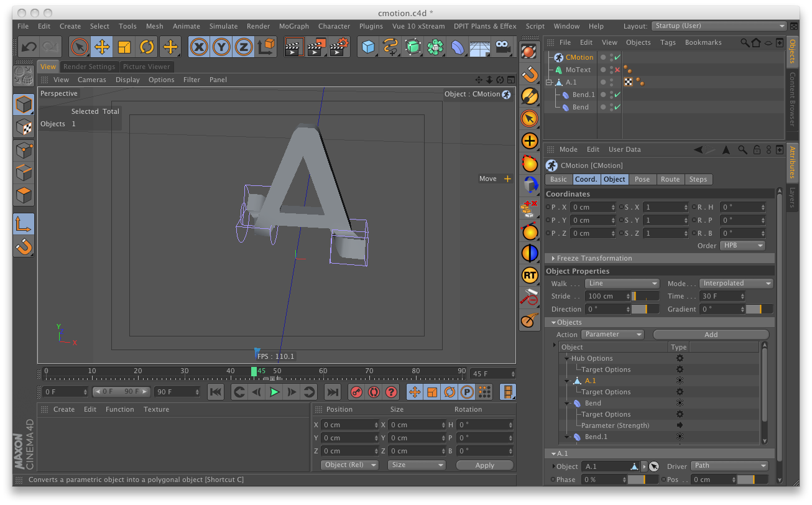Viewport: 812px width, 505px height.
Task: Open the spline tools icon
Action: [390, 47]
